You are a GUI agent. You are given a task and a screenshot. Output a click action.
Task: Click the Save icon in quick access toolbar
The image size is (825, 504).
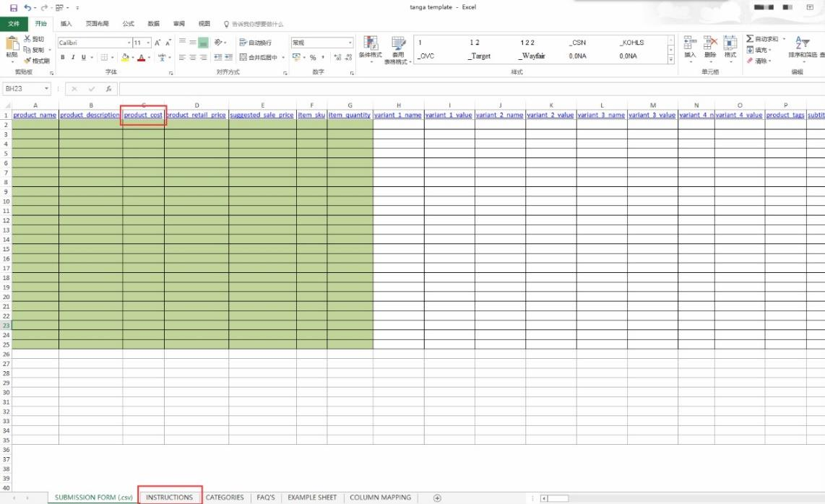tap(13, 7)
